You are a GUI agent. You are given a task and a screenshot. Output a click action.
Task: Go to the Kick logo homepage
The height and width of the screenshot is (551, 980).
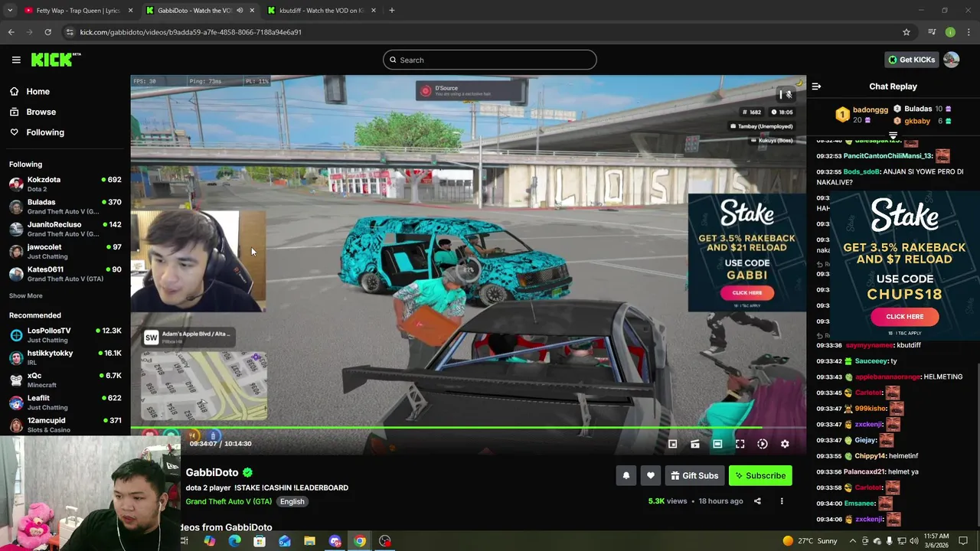(x=55, y=60)
